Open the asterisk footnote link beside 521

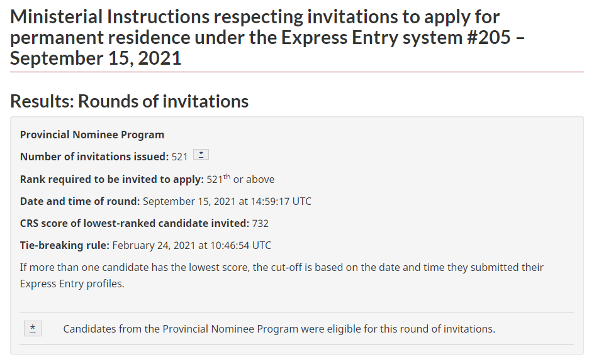click(x=201, y=155)
